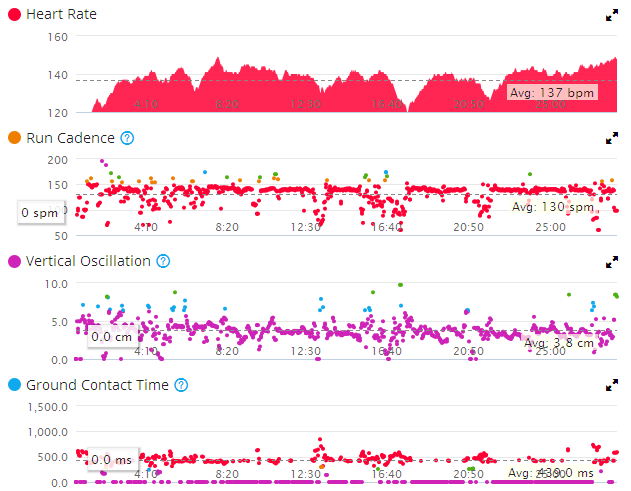
Task: Click the 12:30 tick on the Vertical Oscillation chart
Action: [x=306, y=351]
